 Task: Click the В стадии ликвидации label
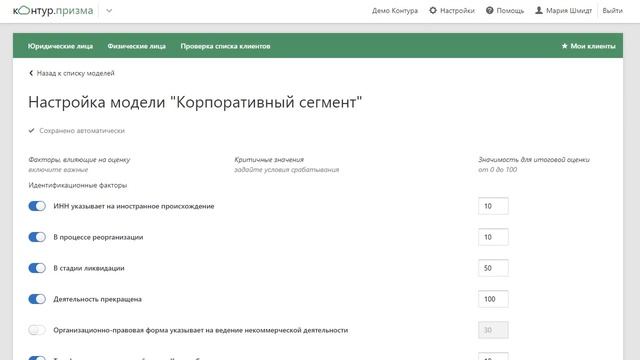89,268
